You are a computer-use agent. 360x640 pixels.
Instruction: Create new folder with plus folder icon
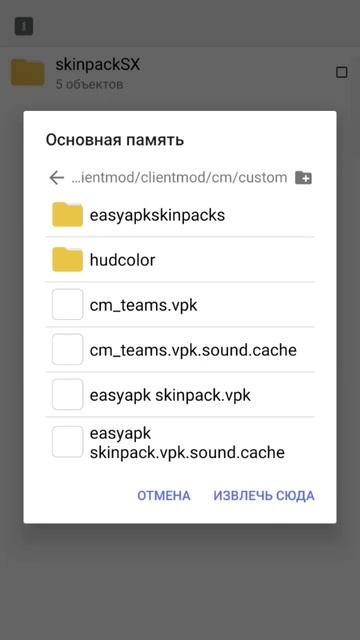point(303,178)
